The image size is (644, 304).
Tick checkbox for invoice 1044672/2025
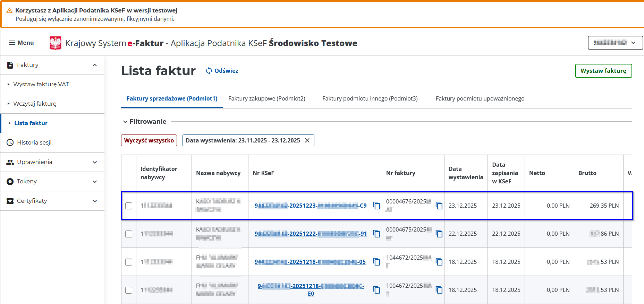point(129,262)
